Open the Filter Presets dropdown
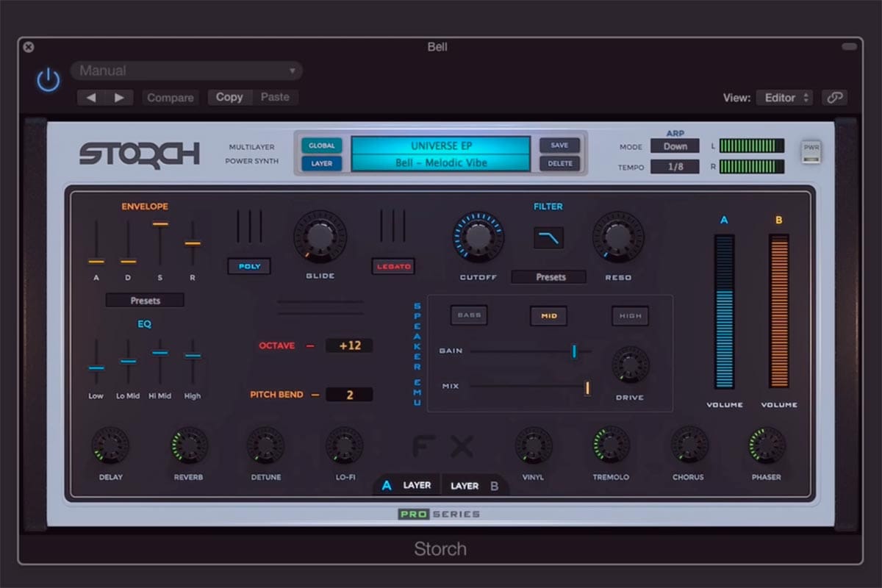The image size is (882, 588). coord(549,277)
